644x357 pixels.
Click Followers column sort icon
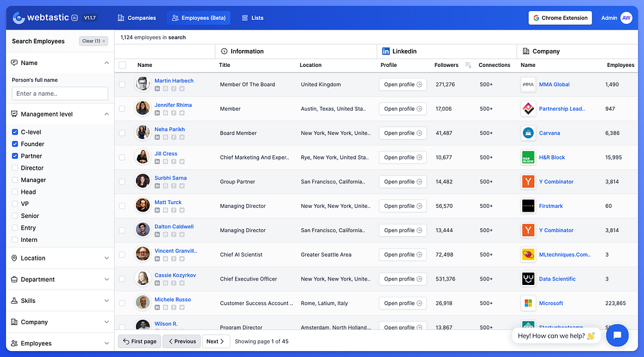click(x=468, y=65)
